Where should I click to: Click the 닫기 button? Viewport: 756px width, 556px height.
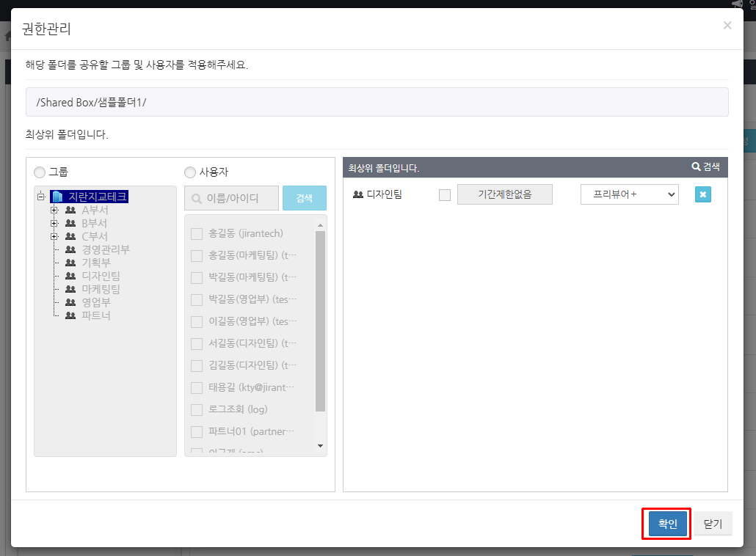click(x=713, y=524)
